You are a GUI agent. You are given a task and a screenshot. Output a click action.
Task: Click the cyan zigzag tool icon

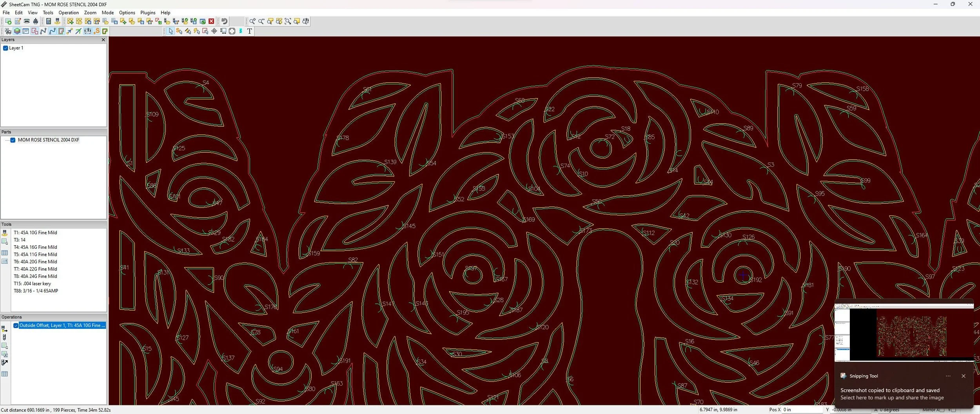tap(241, 31)
